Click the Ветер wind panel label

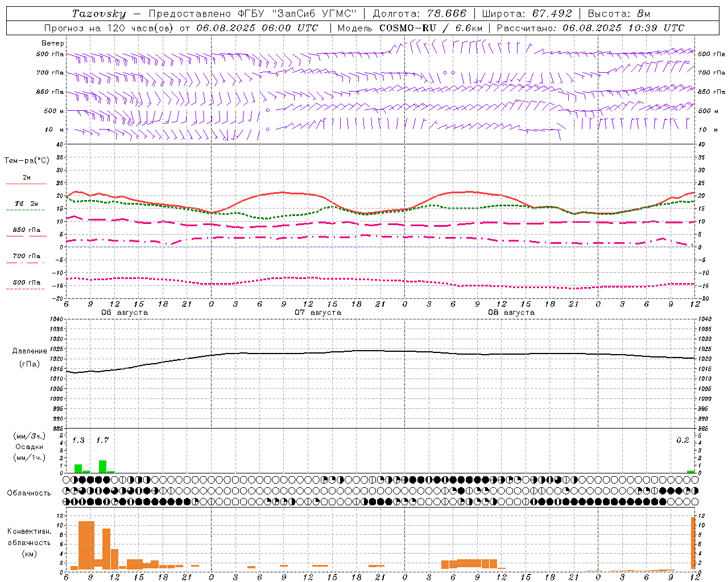pyautogui.click(x=53, y=43)
